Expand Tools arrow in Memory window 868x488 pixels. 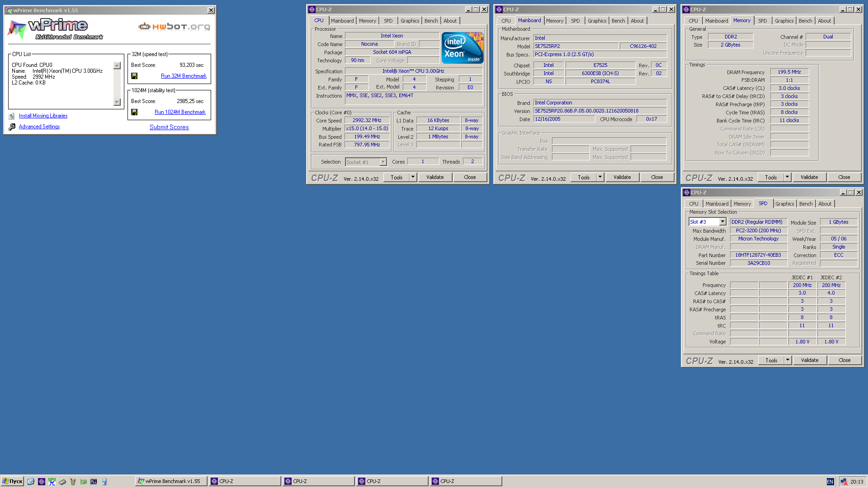coord(787,177)
